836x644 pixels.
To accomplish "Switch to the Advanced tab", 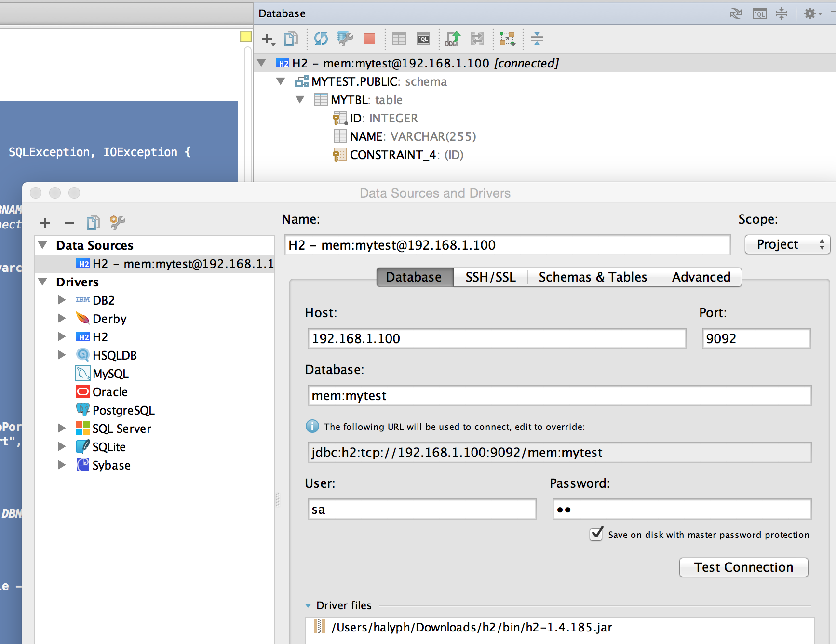I will click(701, 277).
